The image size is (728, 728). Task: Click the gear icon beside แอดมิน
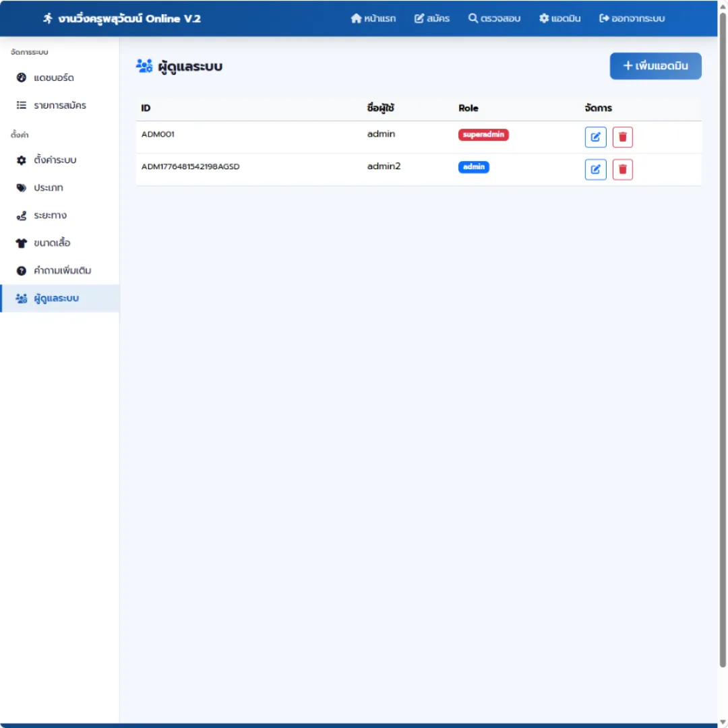click(x=544, y=19)
